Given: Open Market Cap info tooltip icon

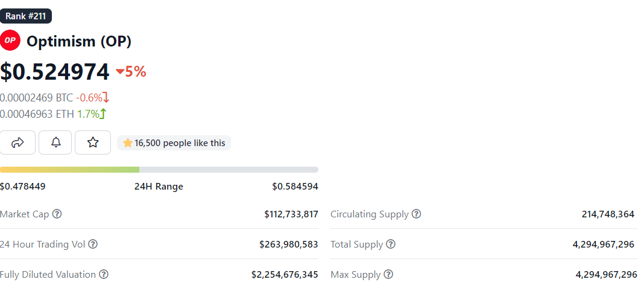Looking at the screenshot, I should pyautogui.click(x=57, y=214).
